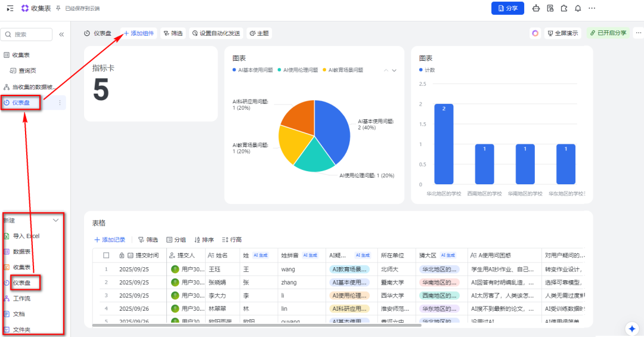
Task: Page pie chart legend down arrow
Action: click(x=394, y=70)
